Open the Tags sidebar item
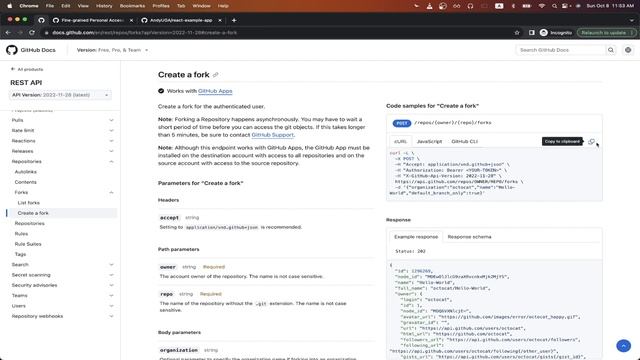The height and width of the screenshot is (360, 640). (20, 254)
